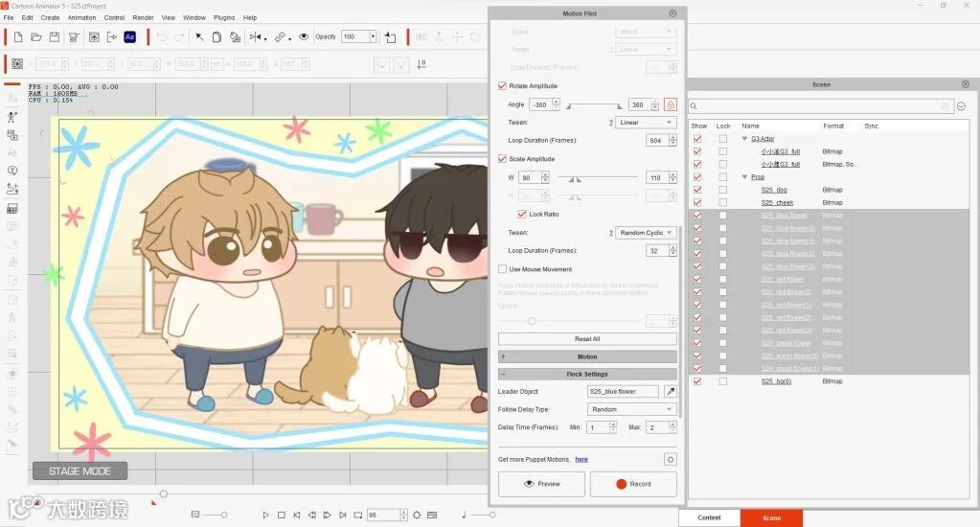Lock the S25_cheek layer
This screenshot has height=527, width=980.
pyautogui.click(x=723, y=202)
